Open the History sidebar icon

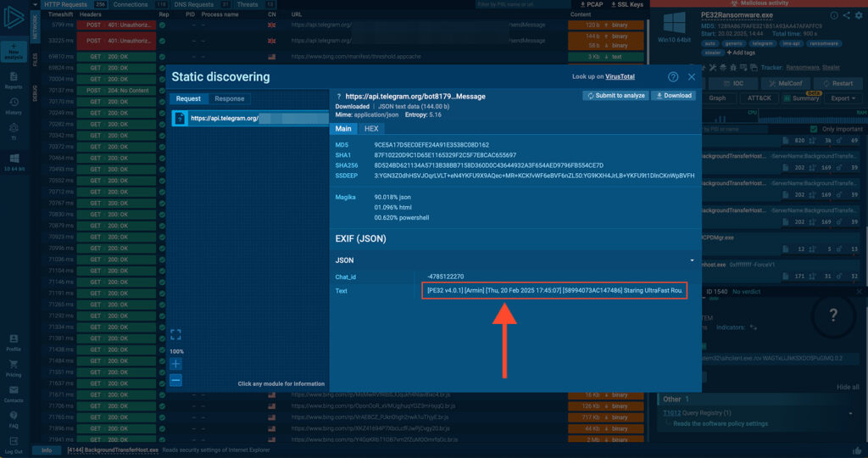pyautogui.click(x=13, y=108)
